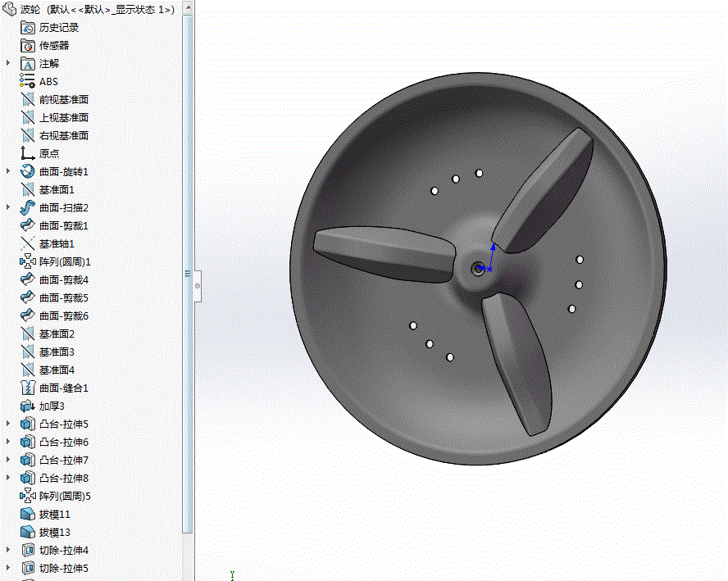This screenshot has height=581, width=728.
Task: Select the 基准面3 label
Action: 57,352
